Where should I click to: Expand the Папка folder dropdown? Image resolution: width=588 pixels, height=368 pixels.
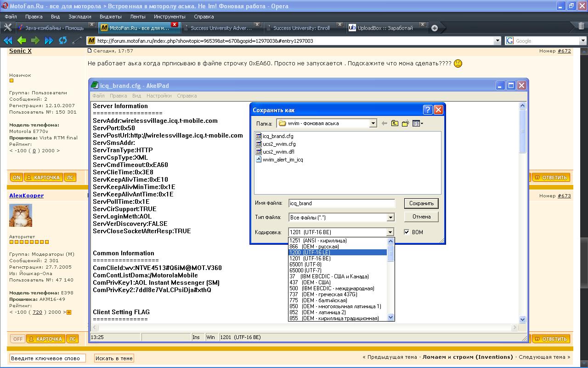pyautogui.click(x=373, y=123)
